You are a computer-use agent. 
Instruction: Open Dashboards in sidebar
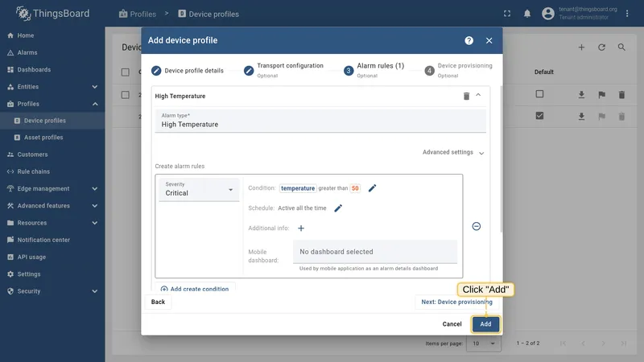pos(52,70)
